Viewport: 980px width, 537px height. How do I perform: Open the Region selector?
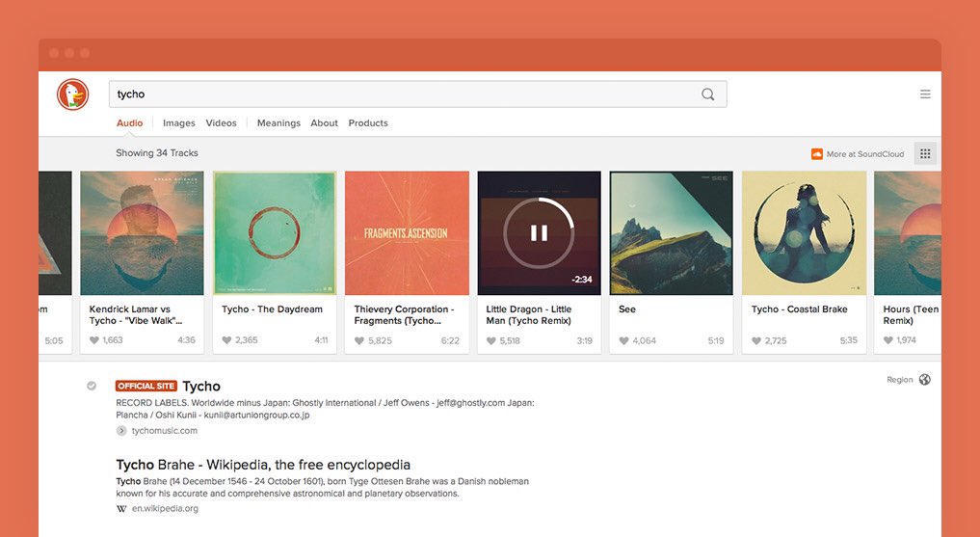click(909, 380)
